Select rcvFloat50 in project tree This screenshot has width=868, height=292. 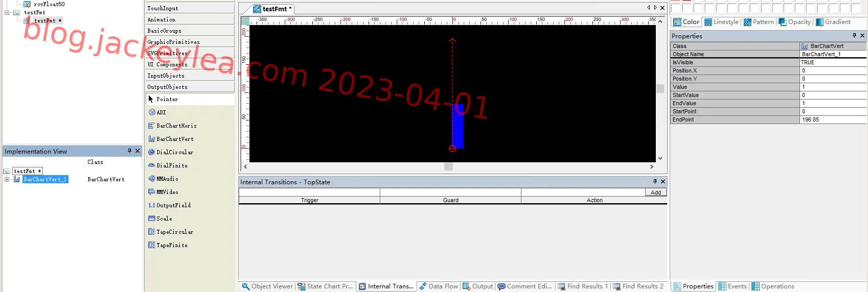[x=49, y=4]
